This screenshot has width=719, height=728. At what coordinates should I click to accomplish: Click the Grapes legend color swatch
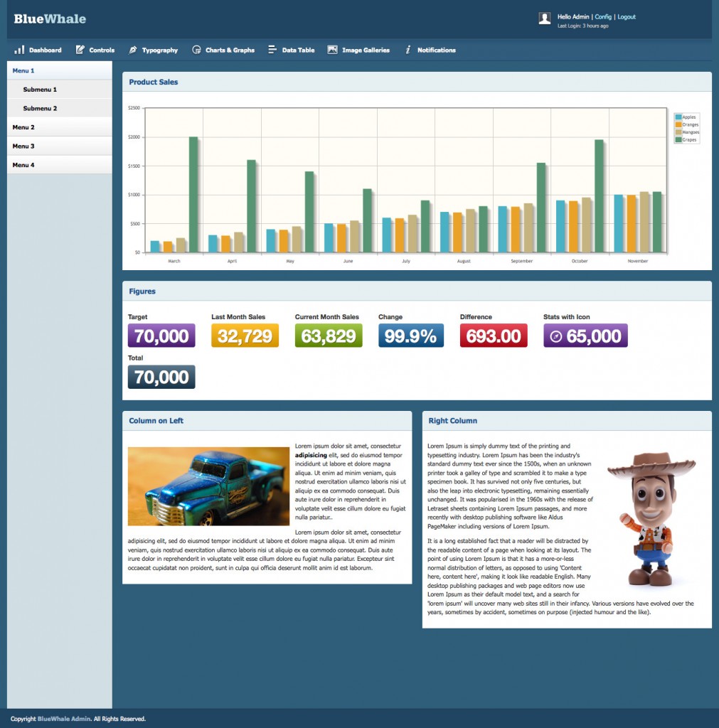[x=678, y=139]
